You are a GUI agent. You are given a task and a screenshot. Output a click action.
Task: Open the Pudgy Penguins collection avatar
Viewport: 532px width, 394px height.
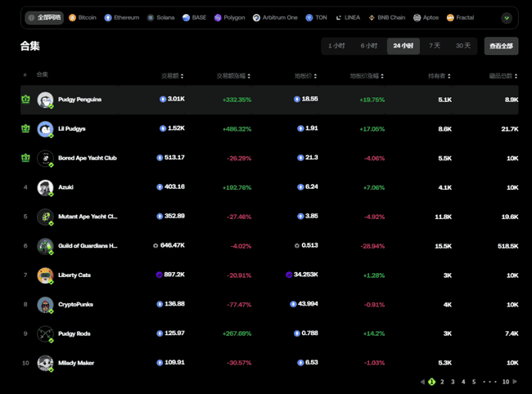tap(45, 100)
